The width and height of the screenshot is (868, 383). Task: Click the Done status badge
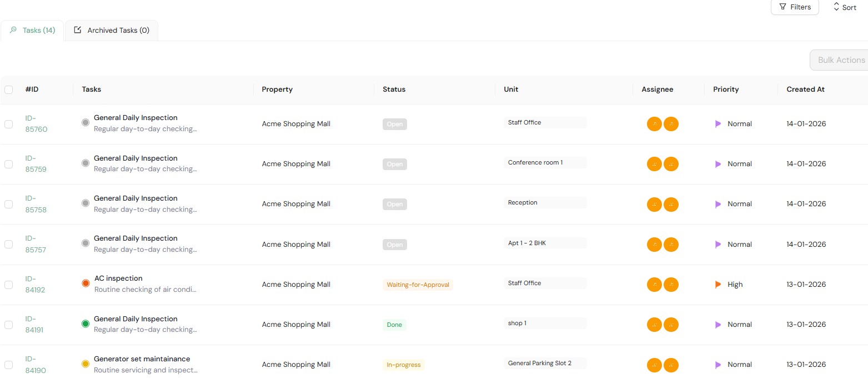point(394,325)
